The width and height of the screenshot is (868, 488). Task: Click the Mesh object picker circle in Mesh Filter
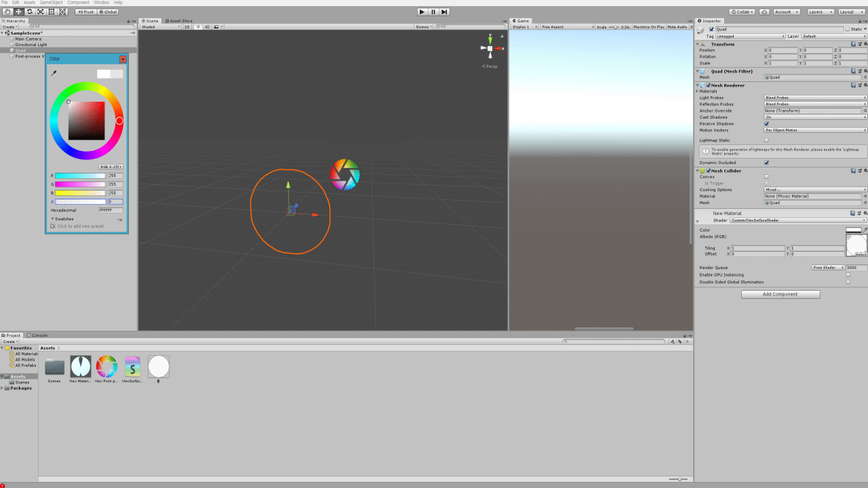(865, 77)
